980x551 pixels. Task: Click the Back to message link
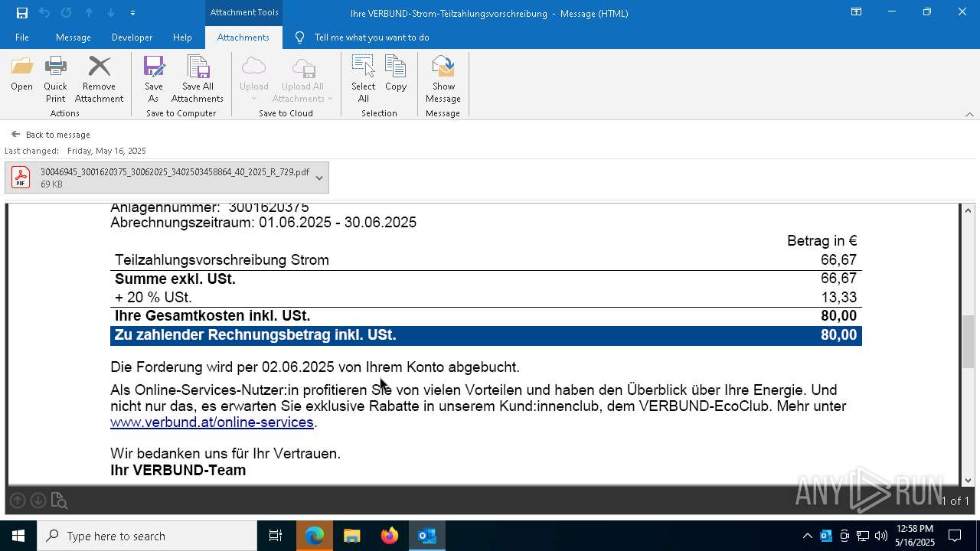pyautogui.click(x=51, y=135)
